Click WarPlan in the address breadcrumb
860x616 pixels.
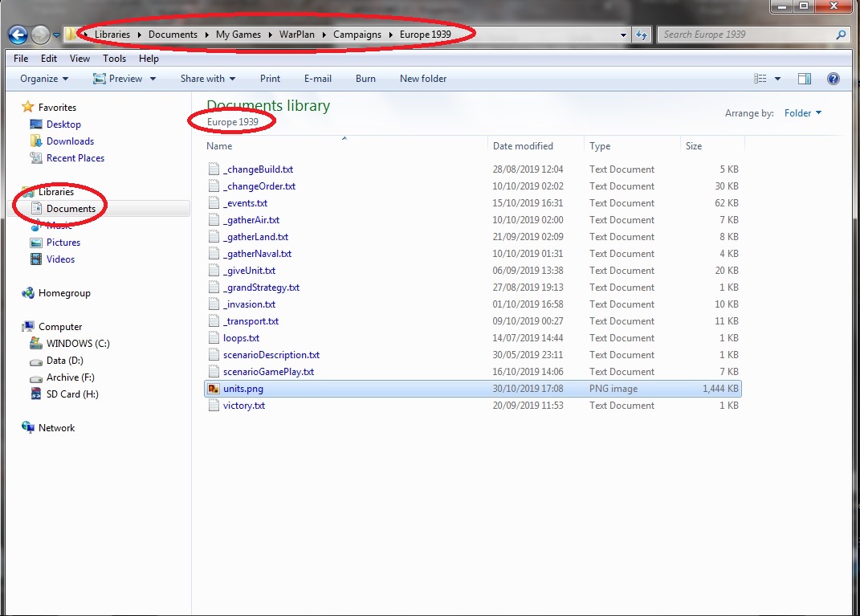coord(297,35)
